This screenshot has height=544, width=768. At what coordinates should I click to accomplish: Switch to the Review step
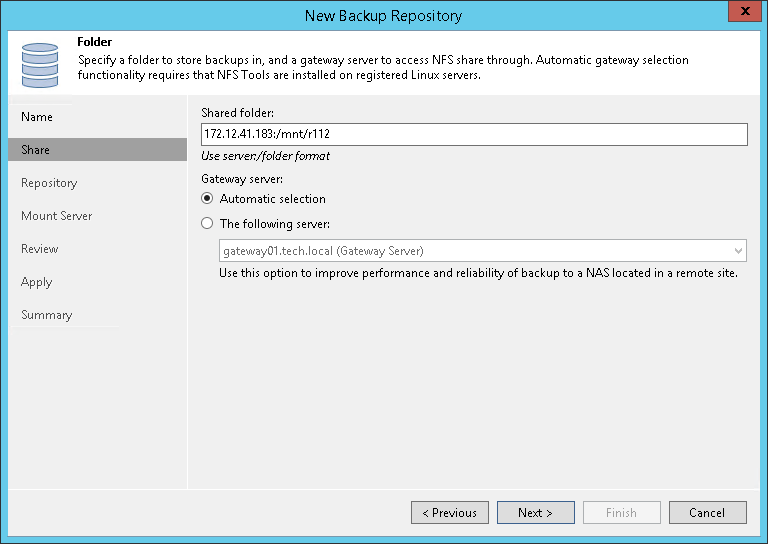(40, 249)
